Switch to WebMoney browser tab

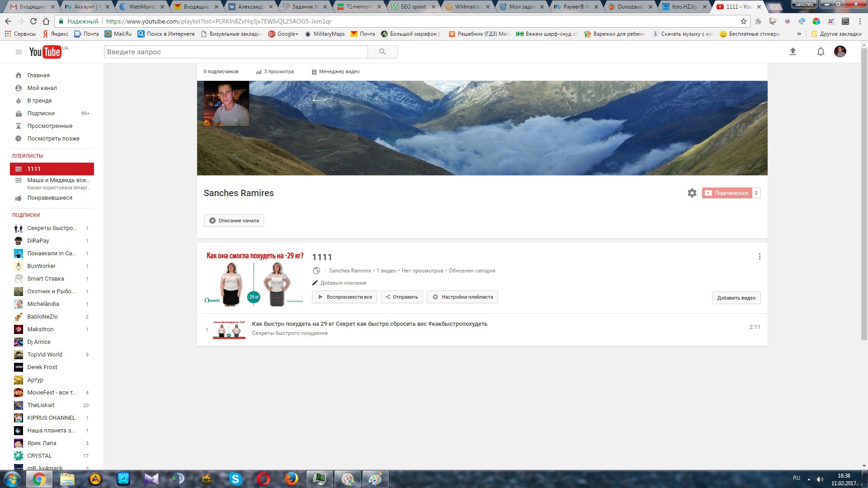tap(142, 7)
